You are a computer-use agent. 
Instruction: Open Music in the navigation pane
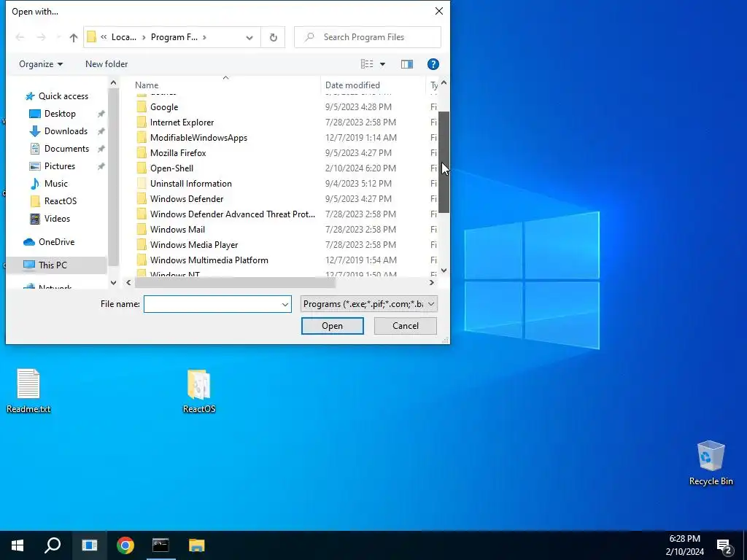click(55, 183)
